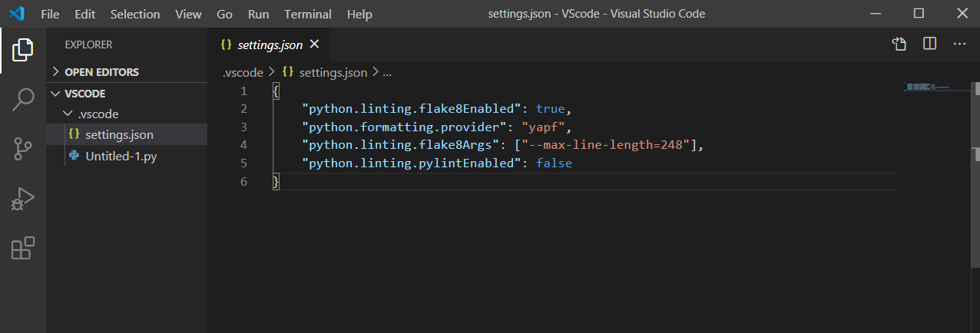Open the Run and Debug view
Screen dimensions: 980x333
point(23,199)
